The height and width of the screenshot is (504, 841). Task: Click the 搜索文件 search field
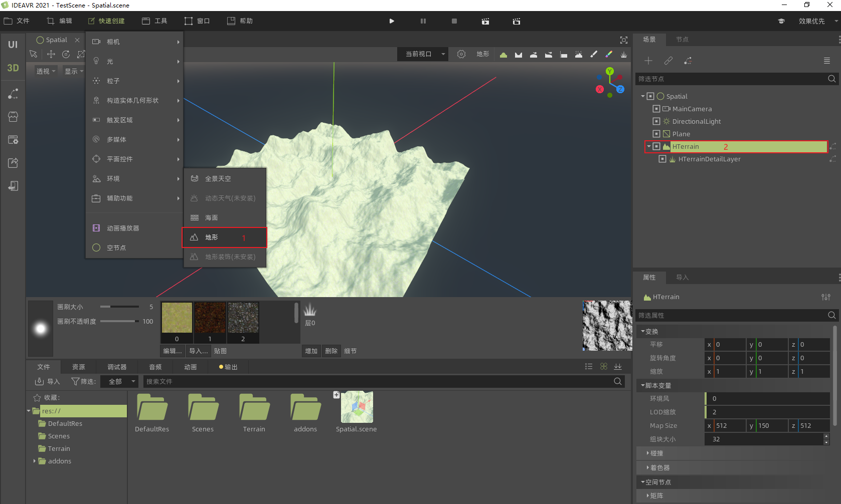[x=384, y=382]
